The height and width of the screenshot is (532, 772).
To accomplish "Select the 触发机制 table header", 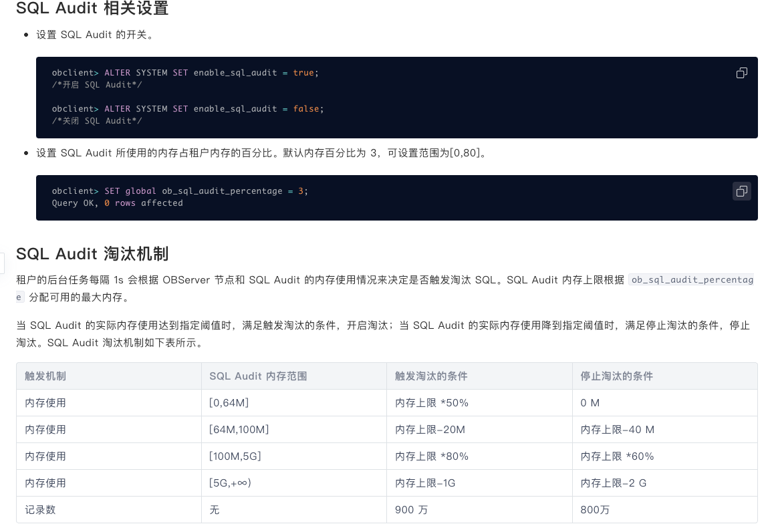I will [x=45, y=376].
